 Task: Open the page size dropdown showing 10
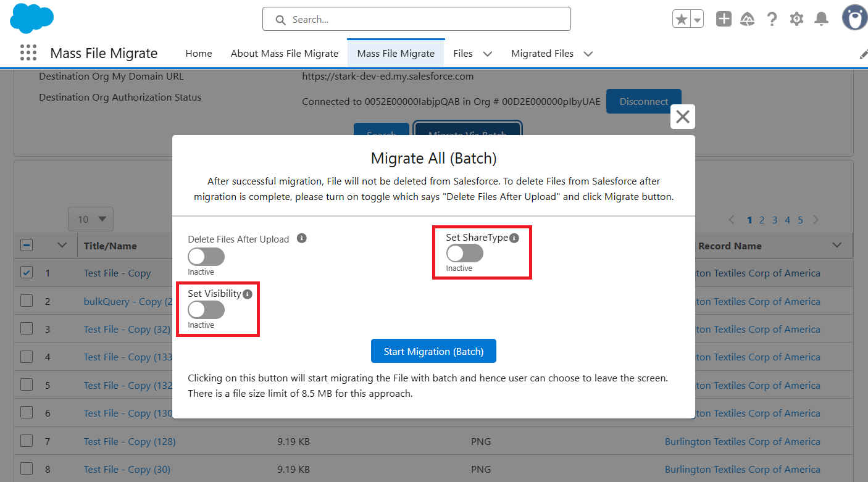point(91,219)
